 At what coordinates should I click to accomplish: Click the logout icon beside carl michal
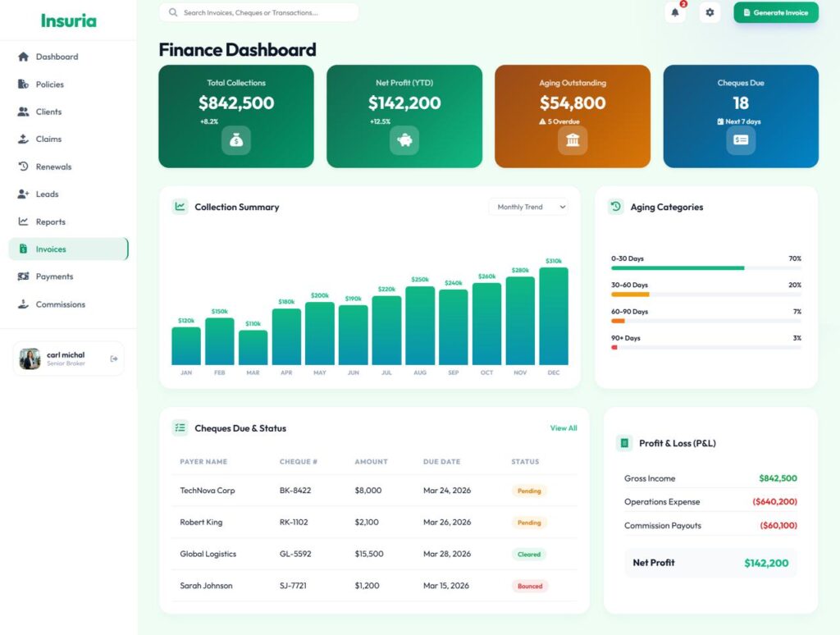[x=114, y=359]
